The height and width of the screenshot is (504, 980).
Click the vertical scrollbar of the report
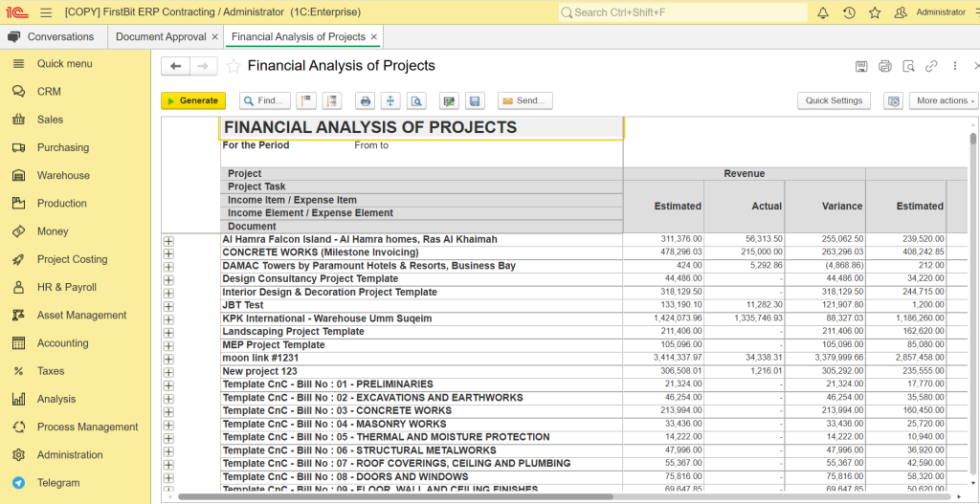click(973, 138)
